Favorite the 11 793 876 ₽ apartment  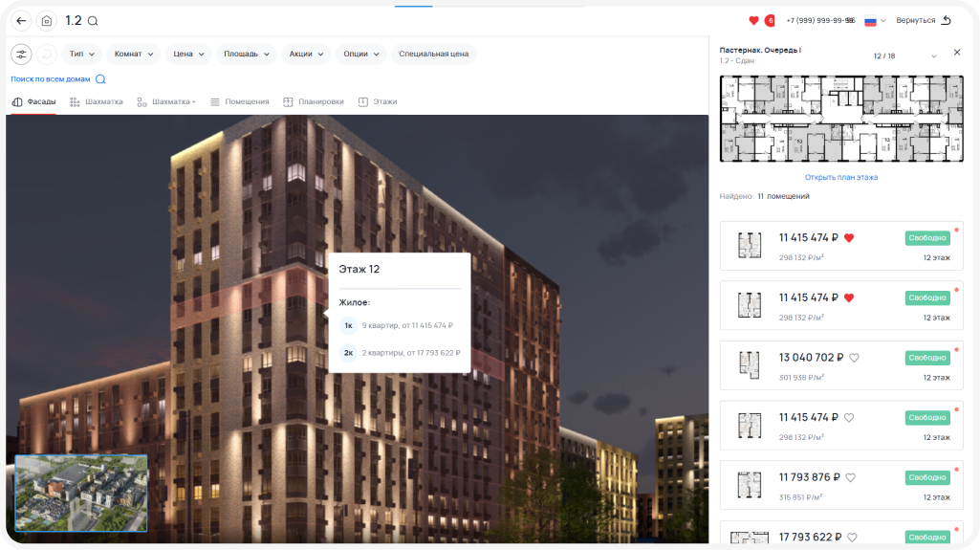851,478
